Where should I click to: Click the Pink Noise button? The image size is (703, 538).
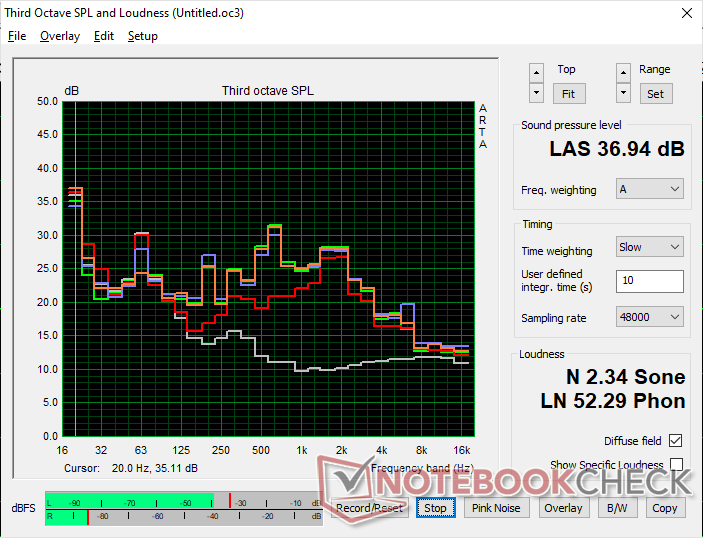tap(496, 508)
